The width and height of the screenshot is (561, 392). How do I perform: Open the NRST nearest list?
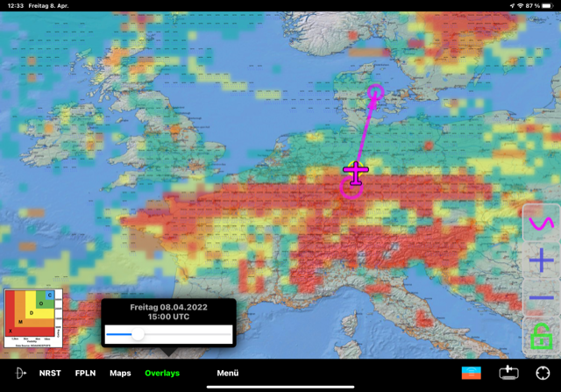tap(50, 373)
